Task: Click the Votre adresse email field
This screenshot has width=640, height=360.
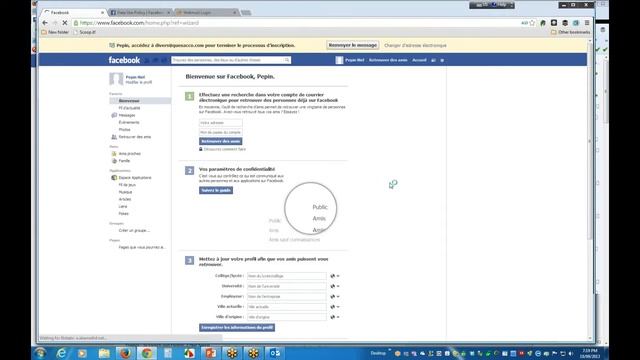Action: tap(220, 123)
